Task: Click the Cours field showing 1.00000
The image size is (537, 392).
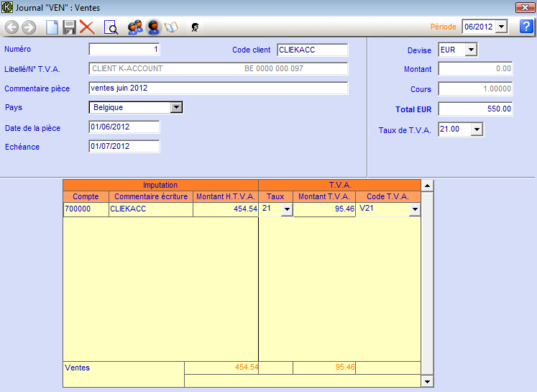Action: coord(475,88)
